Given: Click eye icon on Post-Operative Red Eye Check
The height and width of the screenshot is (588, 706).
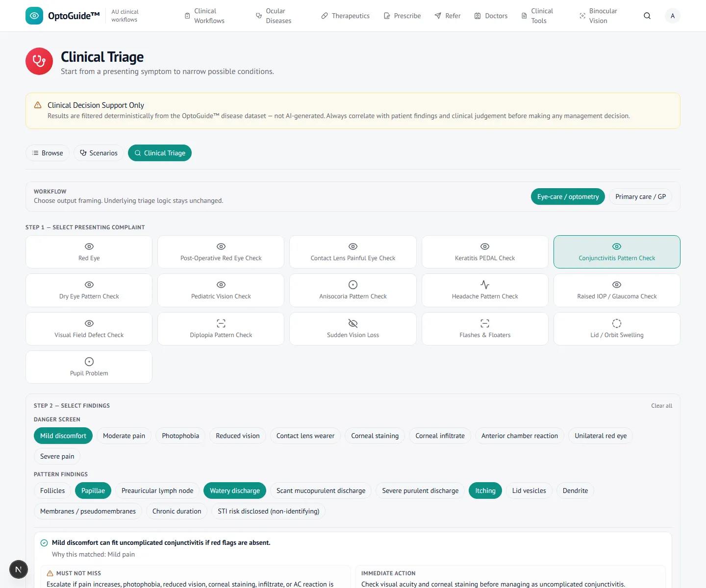Looking at the screenshot, I should [x=221, y=246].
